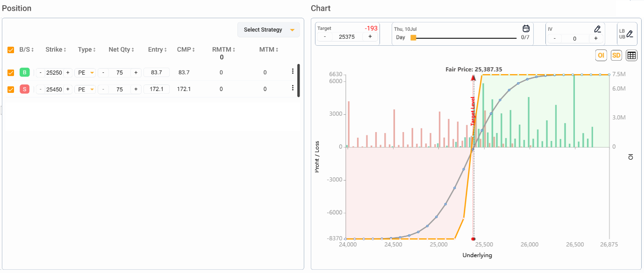Viewport: 644px width, 273px height.
Task: Open three-dot menu for 25450 leg
Action: click(x=293, y=88)
